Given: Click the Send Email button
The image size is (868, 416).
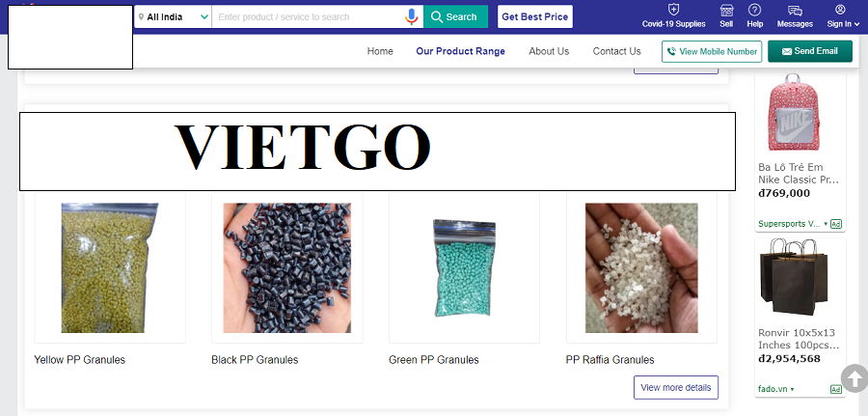Looking at the screenshot, I should pos(810,51).
